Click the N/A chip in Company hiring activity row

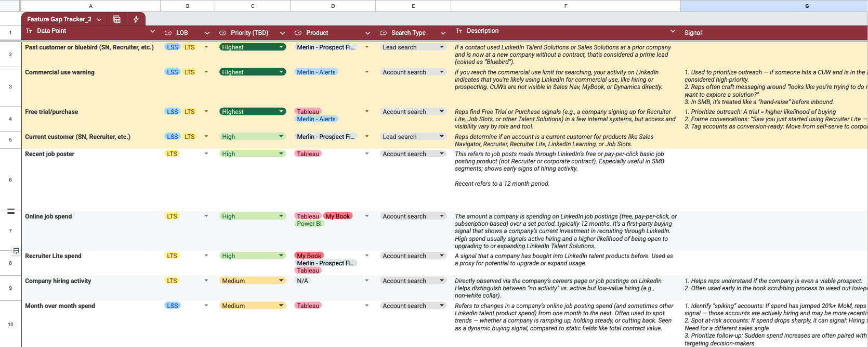point(303,280)
